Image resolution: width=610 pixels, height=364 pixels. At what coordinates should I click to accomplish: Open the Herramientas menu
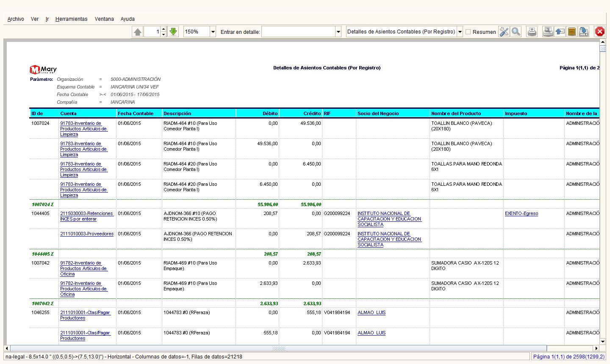[71, 19]
